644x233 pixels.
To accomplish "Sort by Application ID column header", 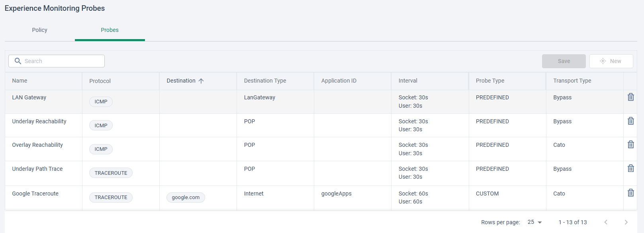I will (339, 81).
